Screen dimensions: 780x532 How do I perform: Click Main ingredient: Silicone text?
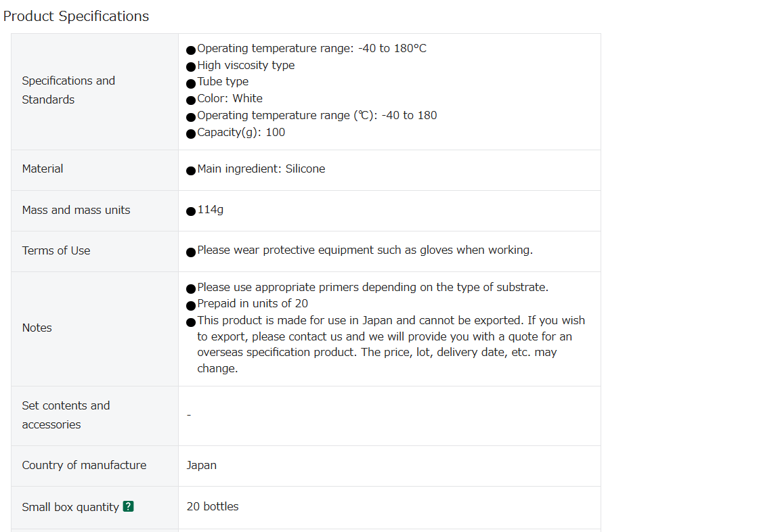point(261,169)
